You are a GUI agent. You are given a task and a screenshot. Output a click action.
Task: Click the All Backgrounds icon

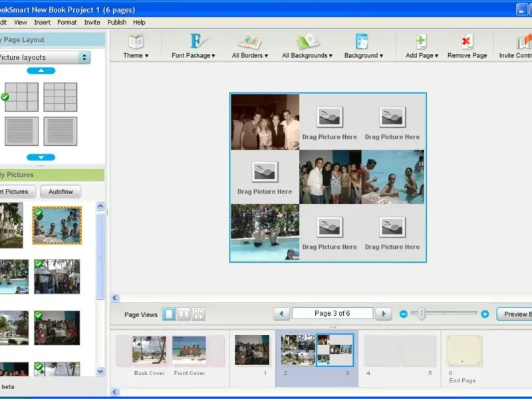click(307, 43)
